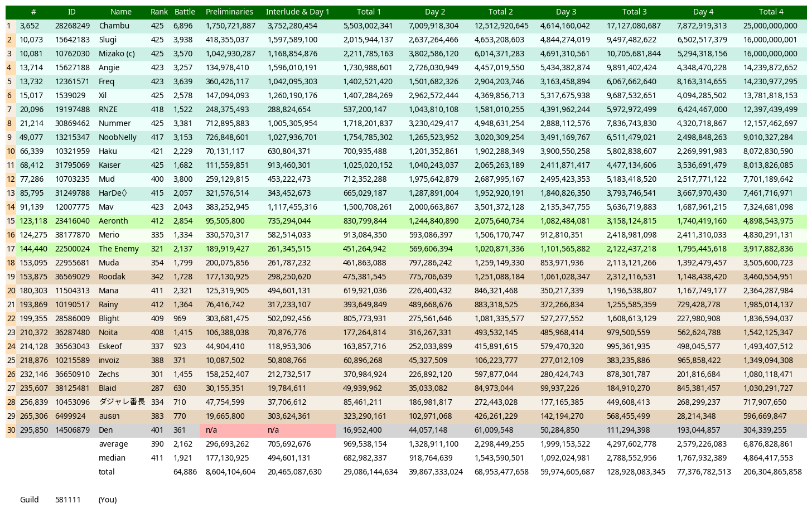
Task: Select the name cell 'Kaiser'
Action: [109, 165]
